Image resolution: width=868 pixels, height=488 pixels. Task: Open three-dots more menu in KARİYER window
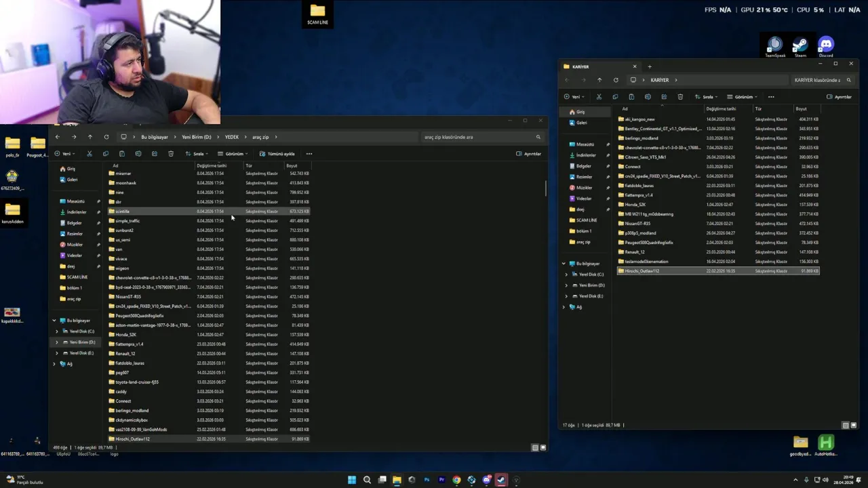(x=771, y=97)
